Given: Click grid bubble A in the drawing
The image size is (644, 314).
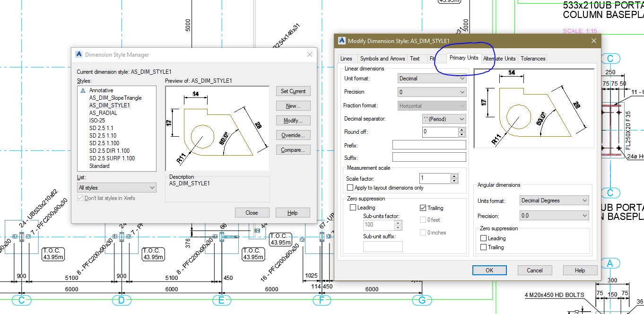Looking at the screenshot, I should 610,264.
